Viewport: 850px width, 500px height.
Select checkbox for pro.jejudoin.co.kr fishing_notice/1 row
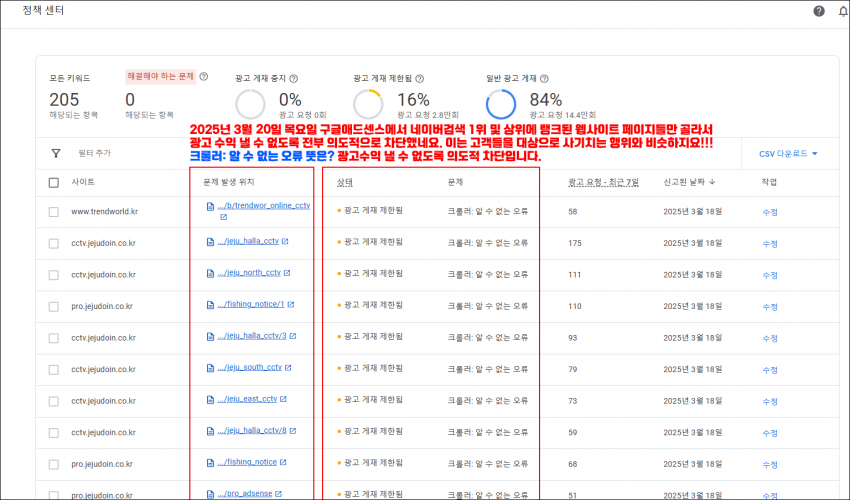[x=54, y=307]
